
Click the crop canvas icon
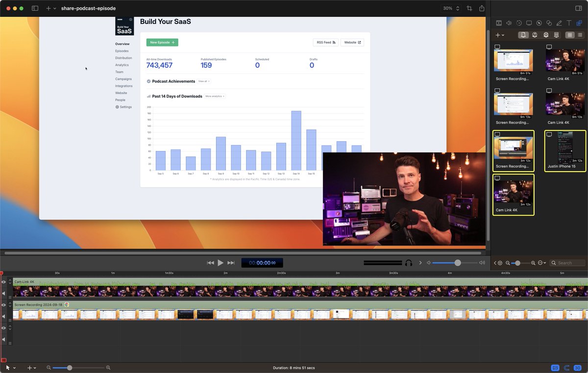pyautogui.click(x=469, y=8)
